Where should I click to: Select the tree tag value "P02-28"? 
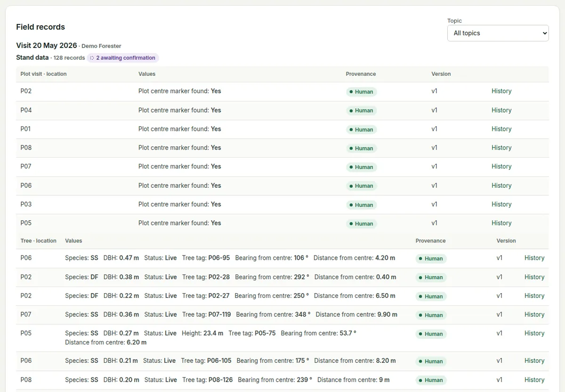[218, 277]
